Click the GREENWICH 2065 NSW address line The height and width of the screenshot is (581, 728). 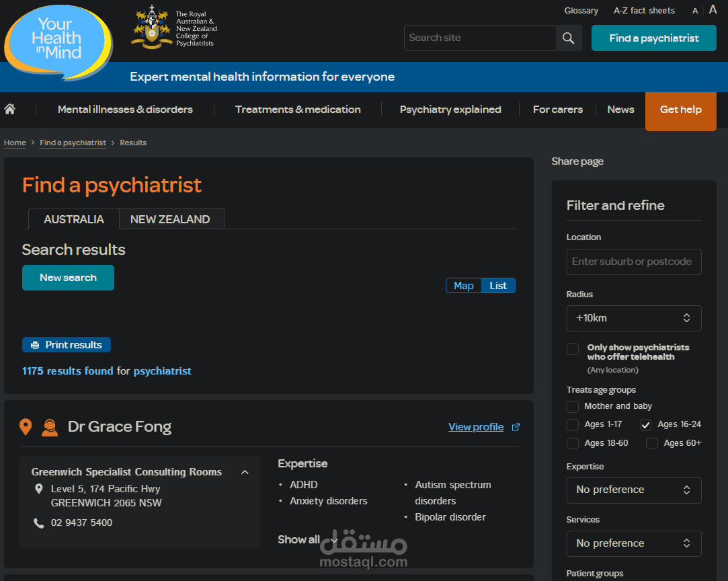click(106, 503)
